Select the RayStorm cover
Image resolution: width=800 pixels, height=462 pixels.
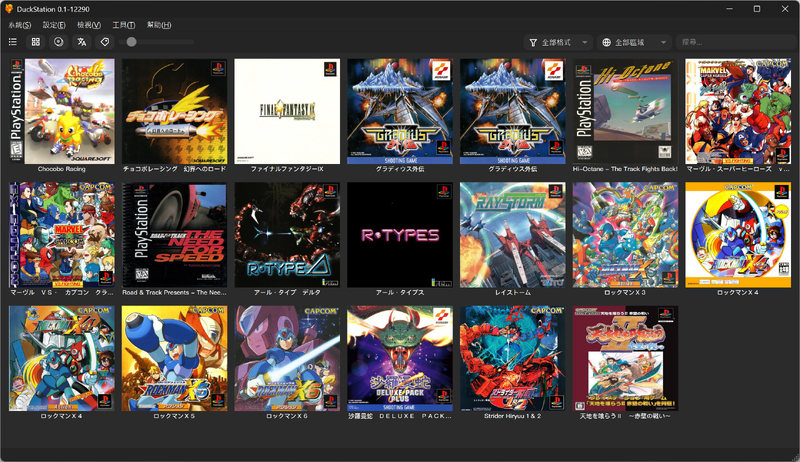click(x=513, y=235)
